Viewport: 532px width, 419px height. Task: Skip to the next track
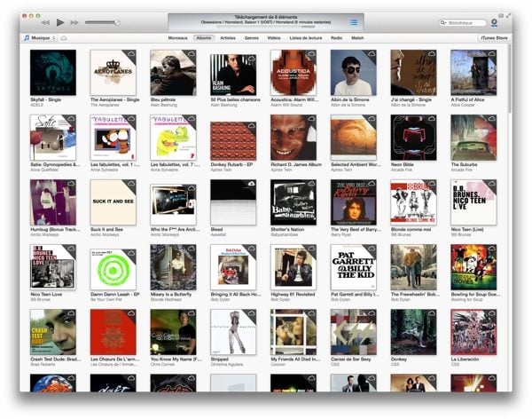[74, 22]
